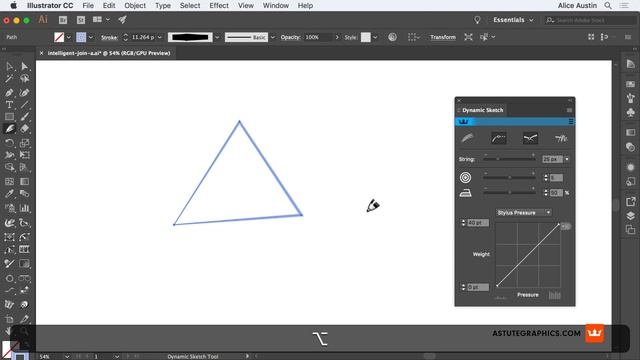Click the Stroke label link
640x360 pixels.
point(109,38)
